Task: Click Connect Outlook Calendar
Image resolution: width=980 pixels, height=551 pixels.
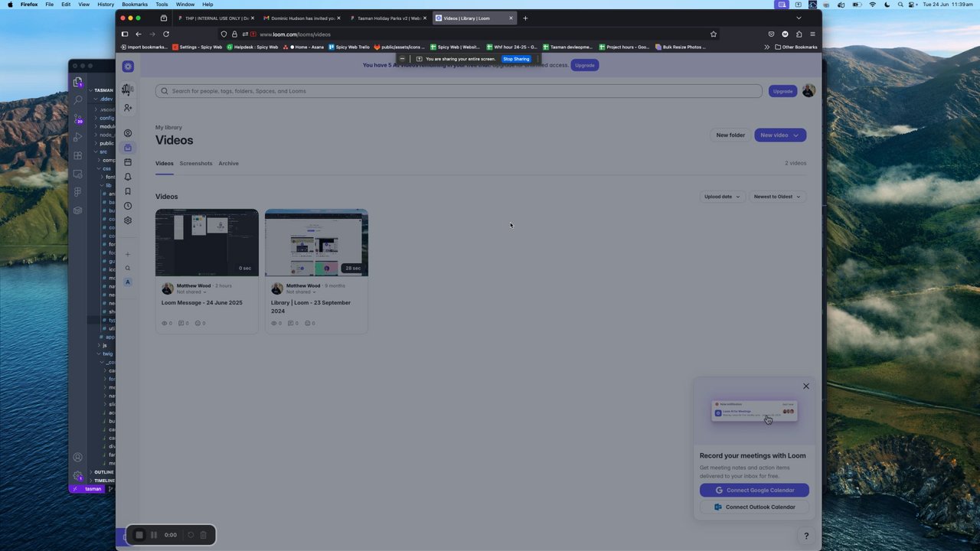Action: [754, 507]
